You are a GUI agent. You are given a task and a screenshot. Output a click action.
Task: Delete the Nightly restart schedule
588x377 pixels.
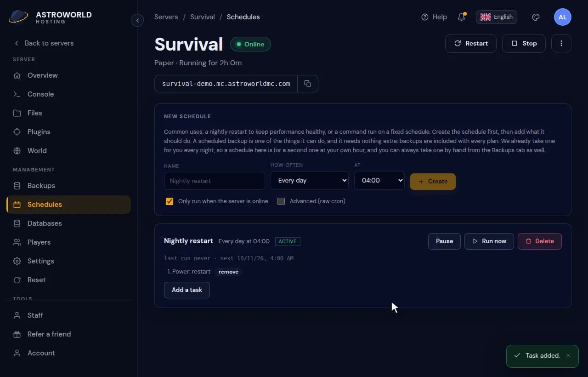pos(540,241)
